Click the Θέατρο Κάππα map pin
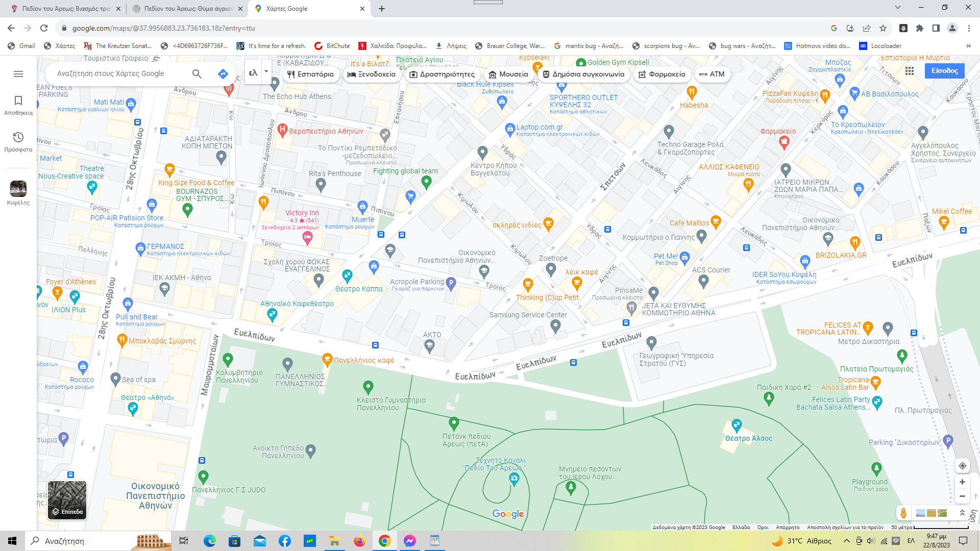Image resolution: width=980 pixels, height=551 pixels. coord(348,276)
